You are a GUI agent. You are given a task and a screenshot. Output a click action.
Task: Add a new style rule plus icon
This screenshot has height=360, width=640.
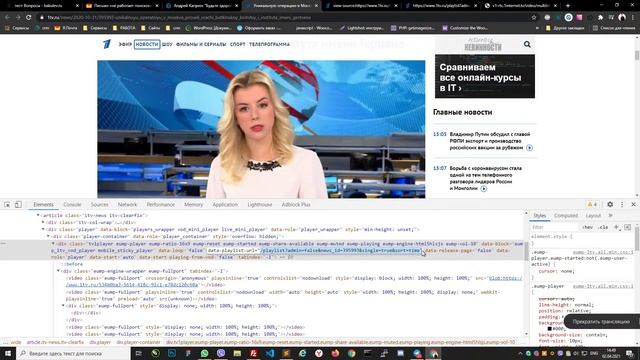616,227
